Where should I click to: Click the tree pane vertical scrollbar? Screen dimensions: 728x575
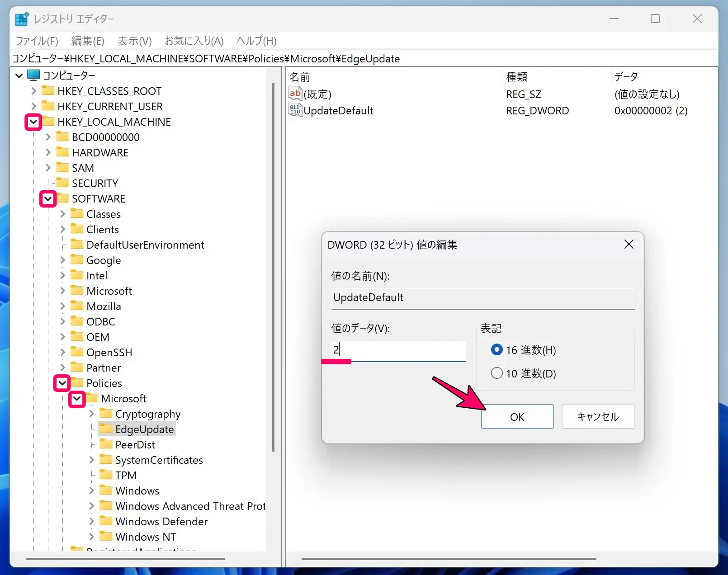[x=273, y=267]
